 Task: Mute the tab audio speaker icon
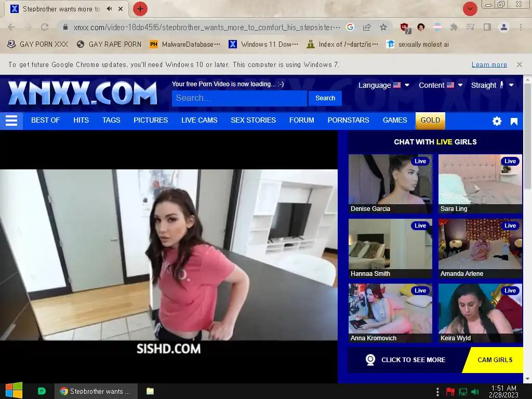tap(109, 9)
